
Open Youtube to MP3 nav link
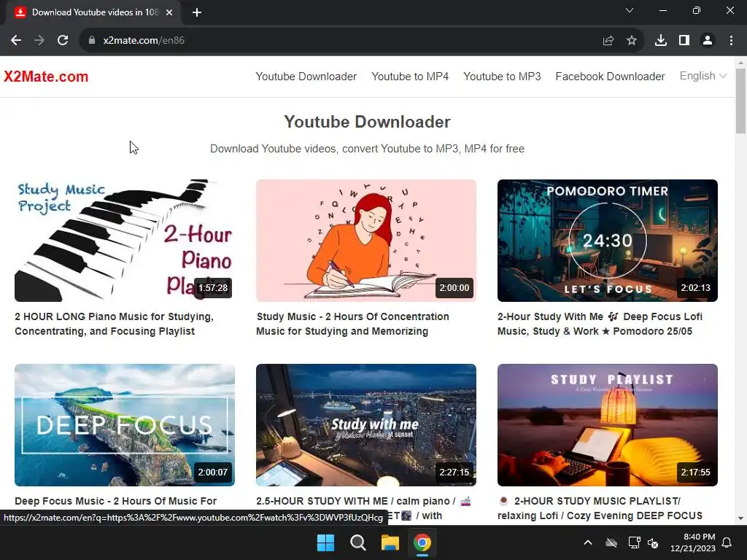tap(502, 76)
